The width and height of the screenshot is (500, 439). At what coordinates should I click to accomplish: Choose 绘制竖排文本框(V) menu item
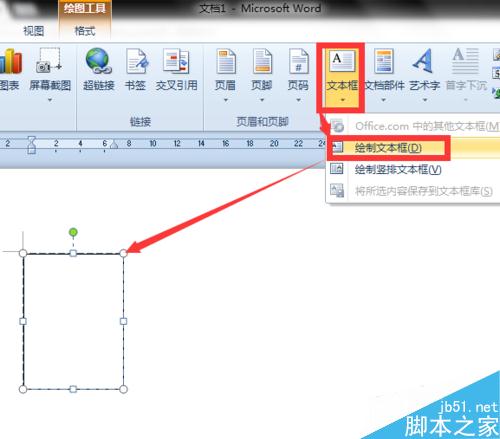click(x=413, y=169)
